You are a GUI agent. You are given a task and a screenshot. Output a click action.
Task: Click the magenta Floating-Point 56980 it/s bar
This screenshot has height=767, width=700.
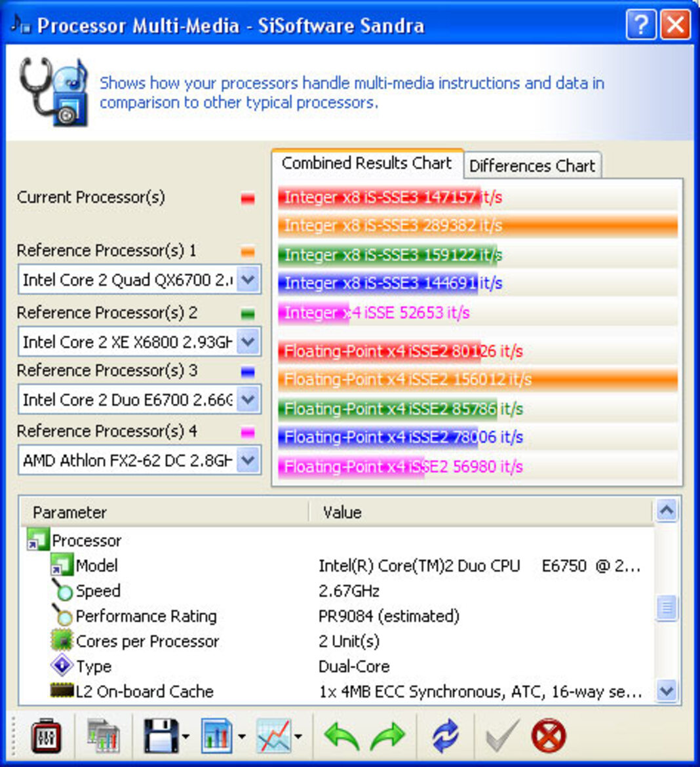[x=351, y=466]
